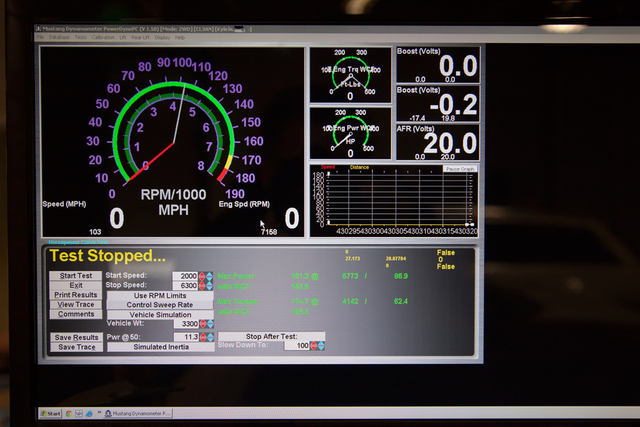Screen dimensions: 640x427
Task: Decrease Slow Down To with red arrow
Action: (x=313, y=346)
